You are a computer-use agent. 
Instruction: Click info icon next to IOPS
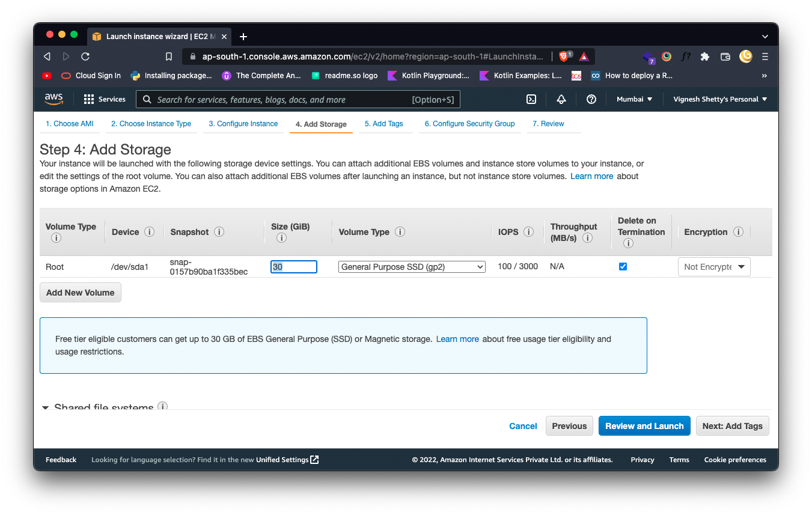(x=529, y=232)
